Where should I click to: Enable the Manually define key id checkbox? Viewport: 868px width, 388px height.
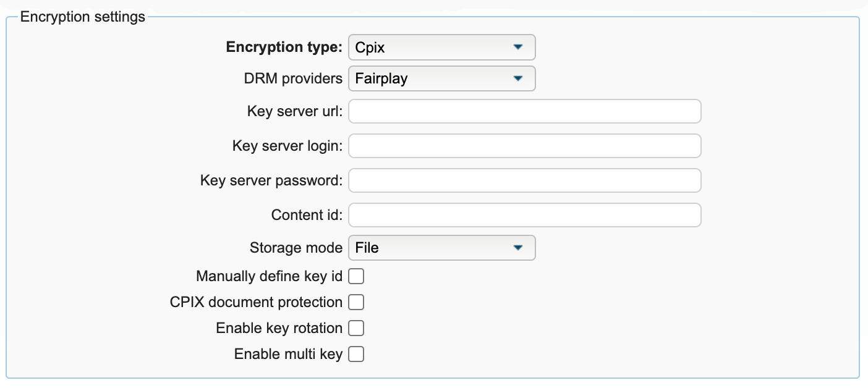tap(356, 276)
